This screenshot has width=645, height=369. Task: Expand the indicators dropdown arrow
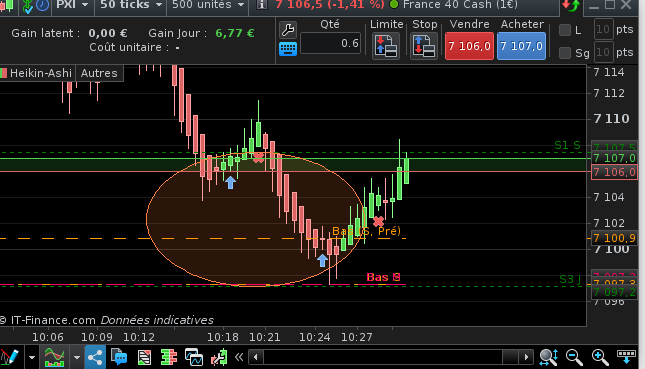pyautogui.click(x=77, y=357)
